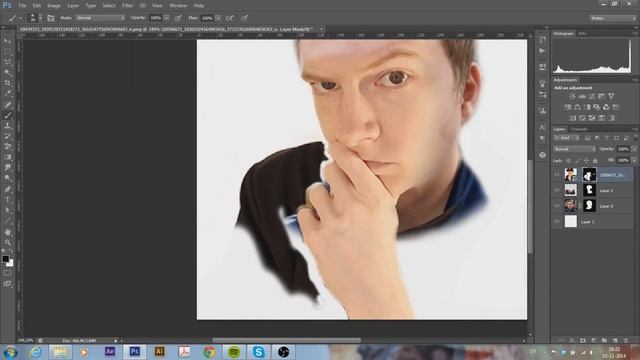The width and height of the screenshot is (640, 360).
Task: Select the Zoom tool
Action: [7, 242]
